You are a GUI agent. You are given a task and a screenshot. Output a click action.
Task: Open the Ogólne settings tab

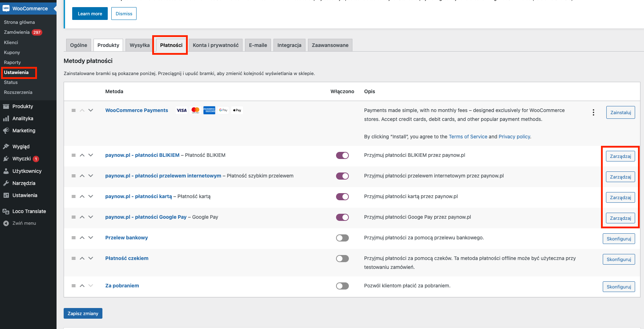79,45
